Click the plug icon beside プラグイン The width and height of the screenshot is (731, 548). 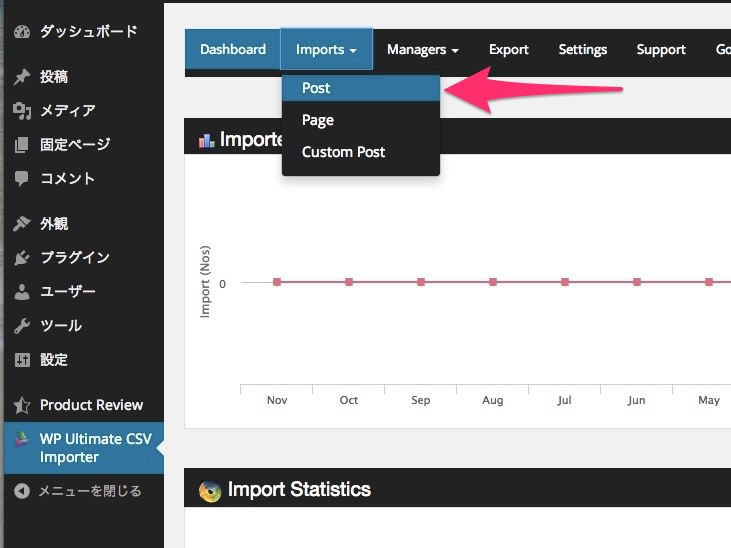(22, 258)
